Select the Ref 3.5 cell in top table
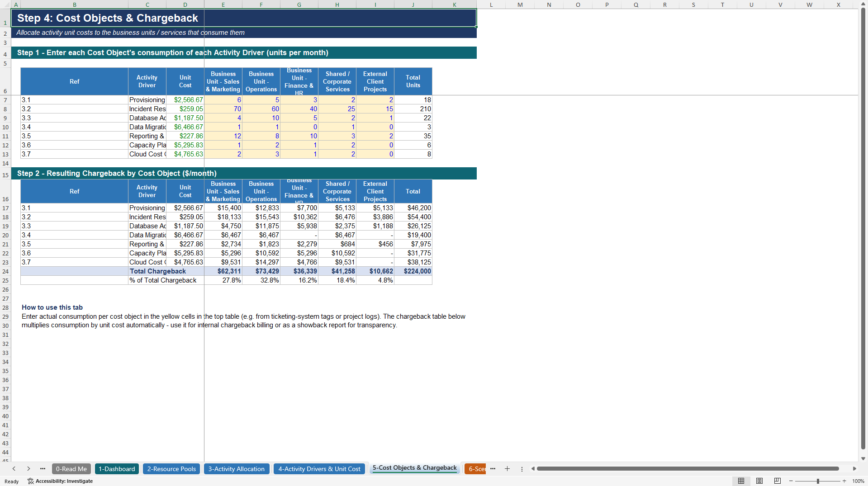The width and height of the screenshot is (868, 486). tap(75, 136)
